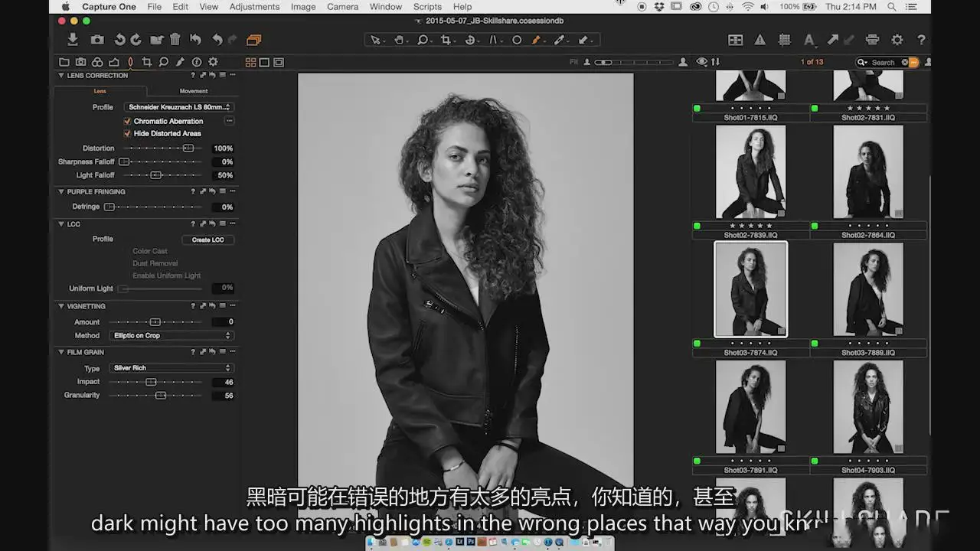Click the Chromatic Aberration options button

click(229, 121)
